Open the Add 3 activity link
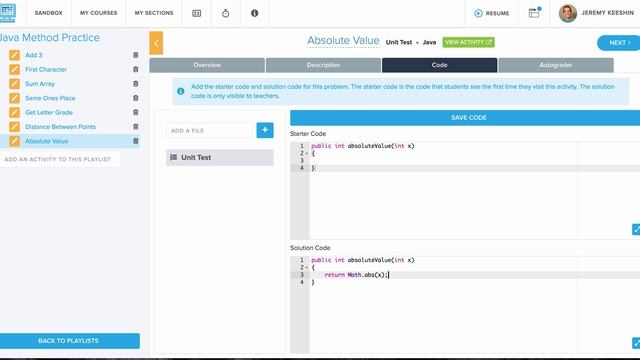The image size is (640, 360). pyautogui.click(x=33, y=55)
